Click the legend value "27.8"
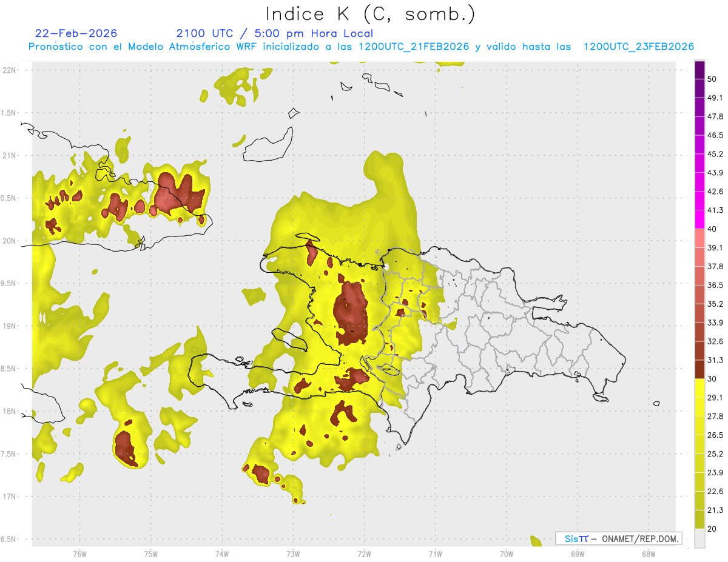 pos(715,416)
